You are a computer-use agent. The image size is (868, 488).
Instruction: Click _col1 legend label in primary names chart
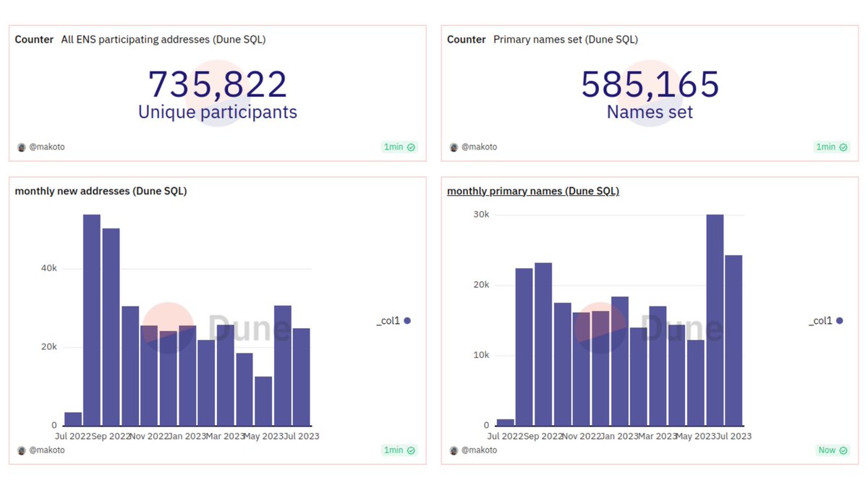point(820,320)
